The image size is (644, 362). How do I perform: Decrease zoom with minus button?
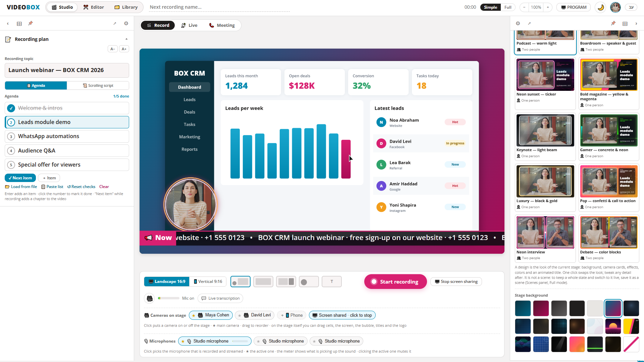pyautogui.click(x=524, y=7)
